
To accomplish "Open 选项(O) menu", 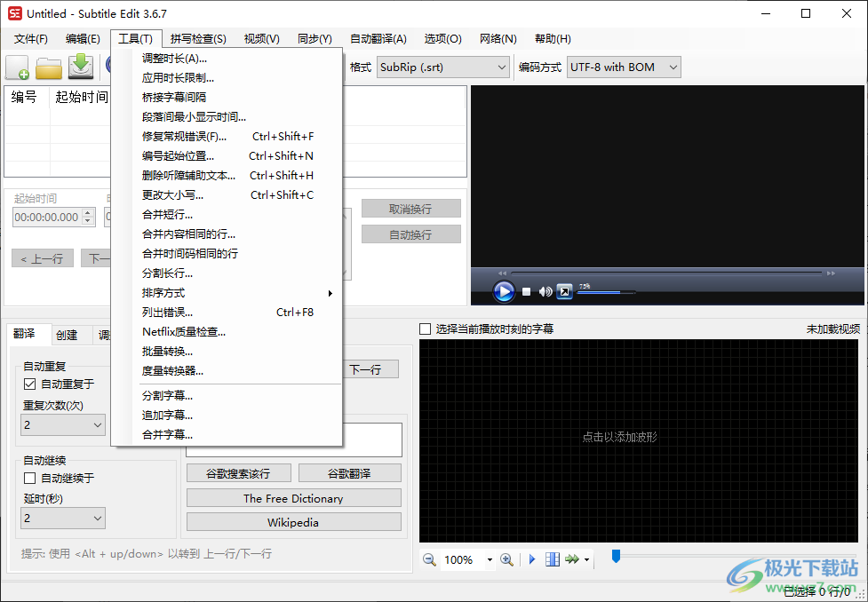I will (442, 39).
